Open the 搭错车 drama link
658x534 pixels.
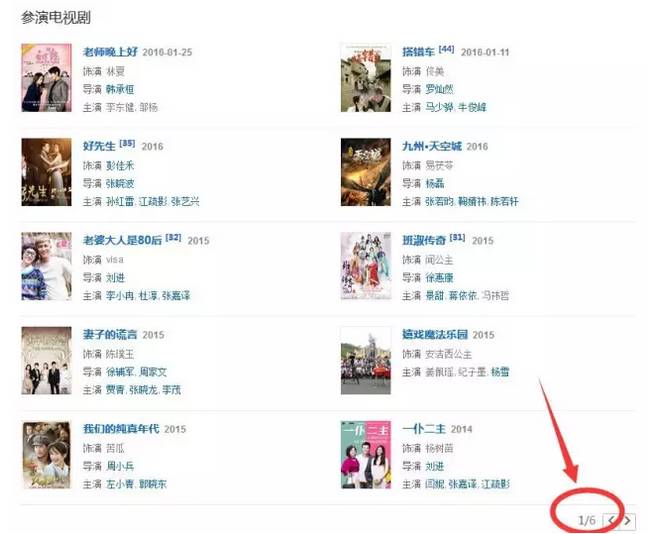click(418, 52)
